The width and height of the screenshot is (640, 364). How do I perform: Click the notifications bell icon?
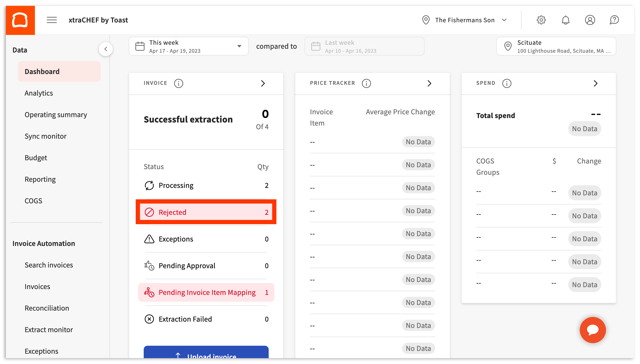566,20
